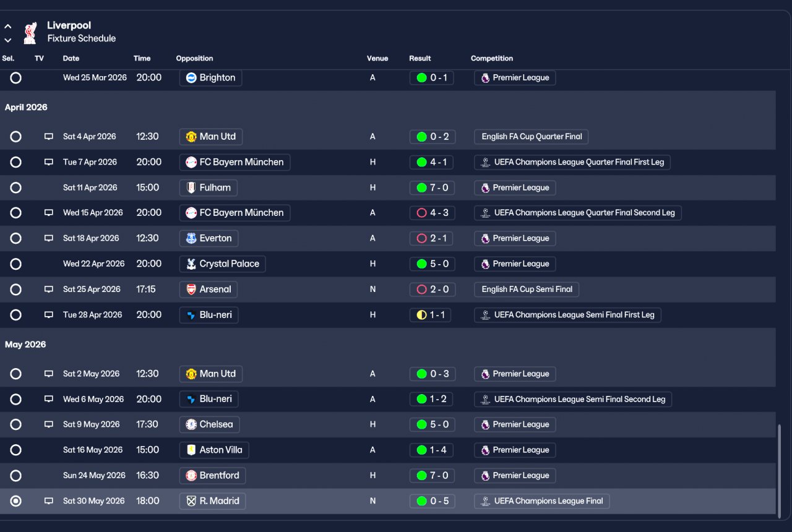Collapse the April 2026 month section header
792x532 pixels.
point(26,108)
